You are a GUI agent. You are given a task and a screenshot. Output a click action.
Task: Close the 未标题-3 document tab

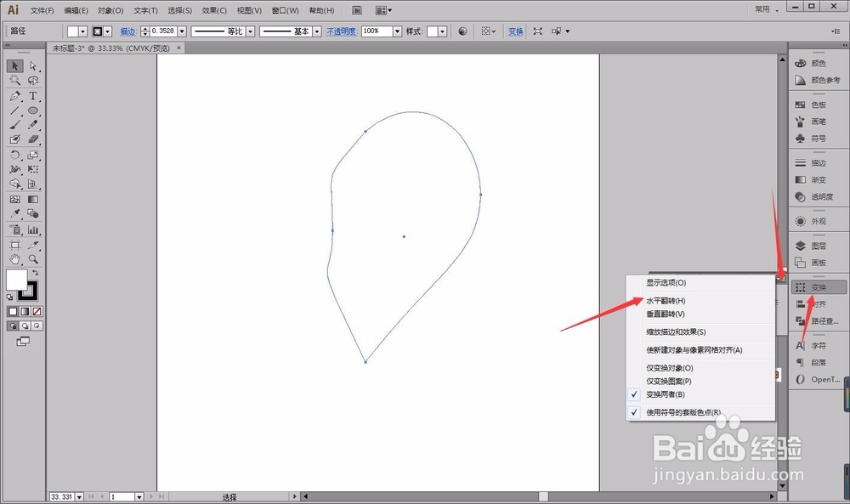[x=178, y=48]
